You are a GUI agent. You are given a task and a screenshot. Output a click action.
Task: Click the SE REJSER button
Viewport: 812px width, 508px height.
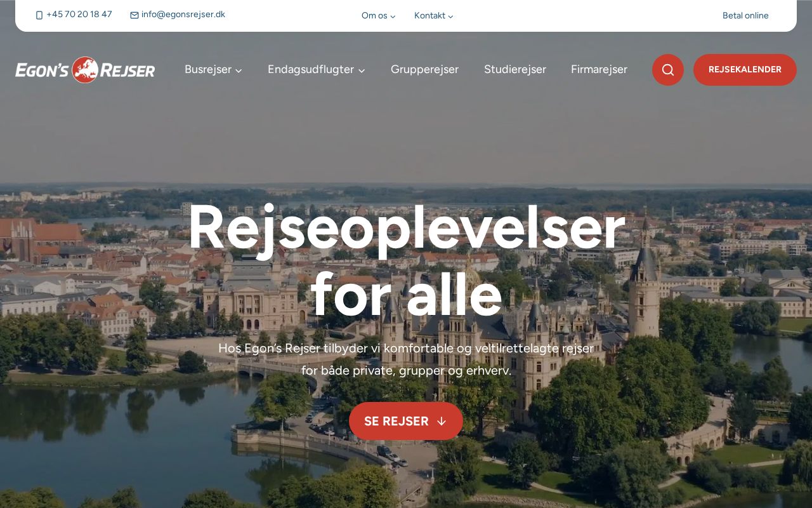(406, 421)
